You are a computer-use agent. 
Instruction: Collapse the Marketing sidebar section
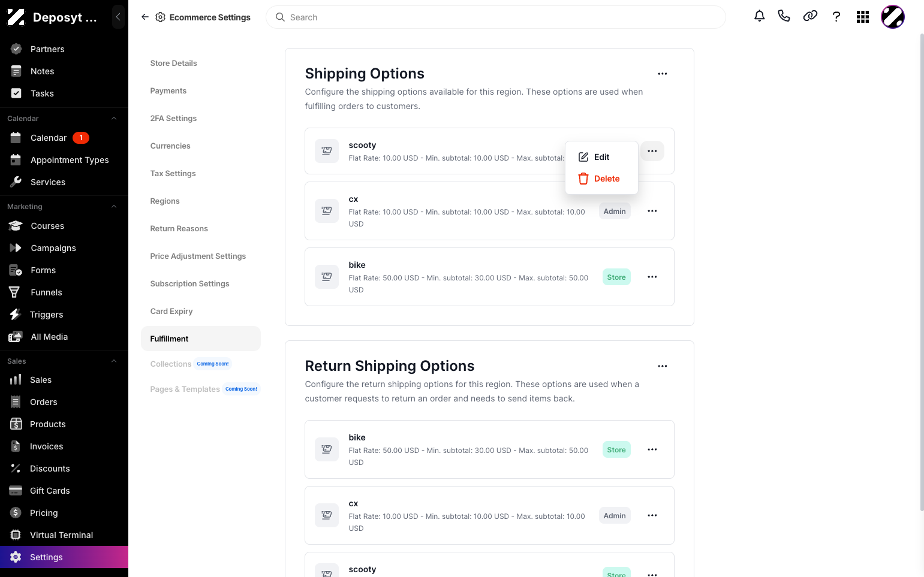pos(114,207)
